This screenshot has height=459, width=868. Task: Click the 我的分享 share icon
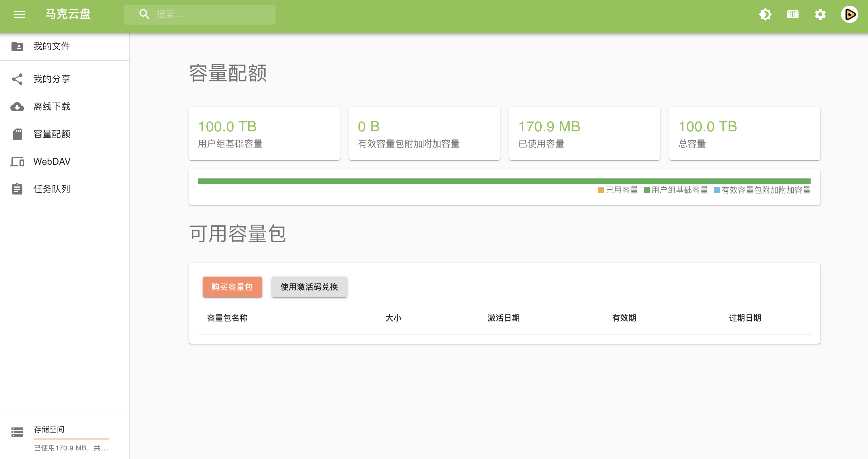tap(17, 79)
